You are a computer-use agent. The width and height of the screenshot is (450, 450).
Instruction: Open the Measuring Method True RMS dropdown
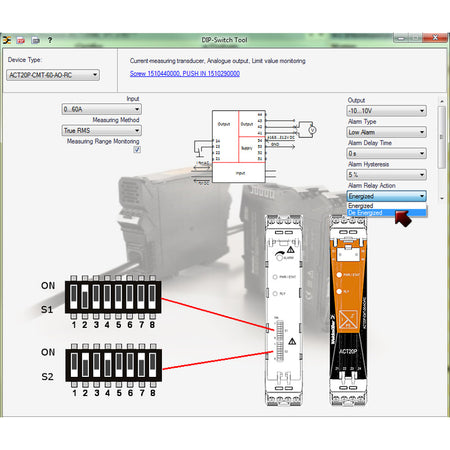101,130
